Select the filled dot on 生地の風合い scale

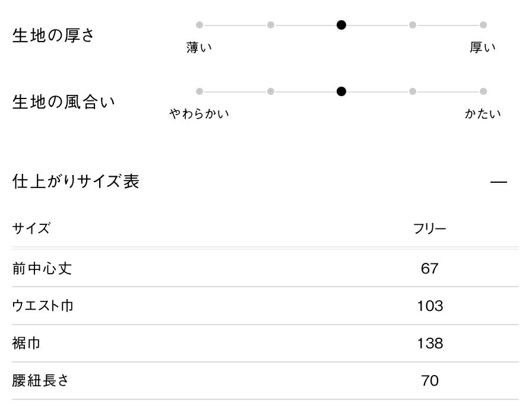pyautogui.click(x=341, y=91)
